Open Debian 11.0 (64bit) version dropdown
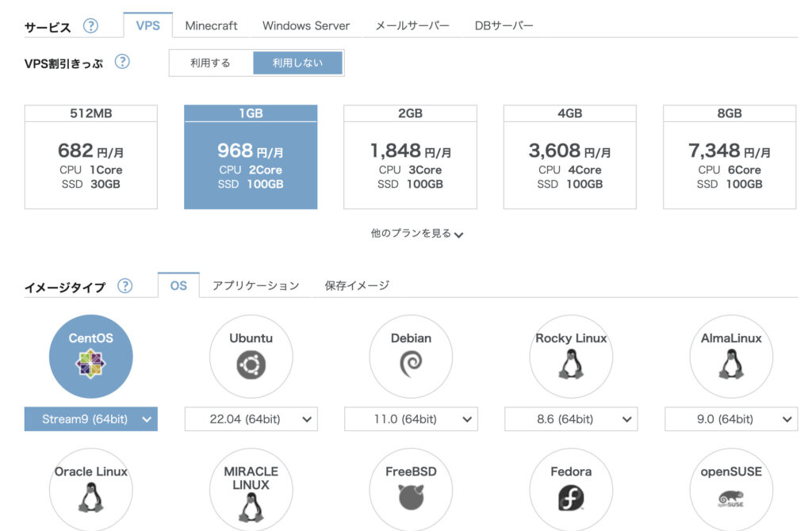The height and width of the screenshot is (531, 812). click(411, 419)
